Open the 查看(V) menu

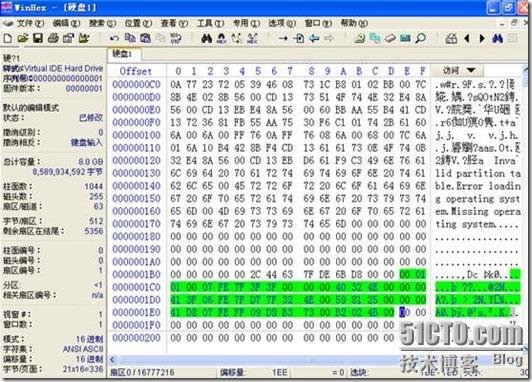pyautogui.click(x=174, y=23)
